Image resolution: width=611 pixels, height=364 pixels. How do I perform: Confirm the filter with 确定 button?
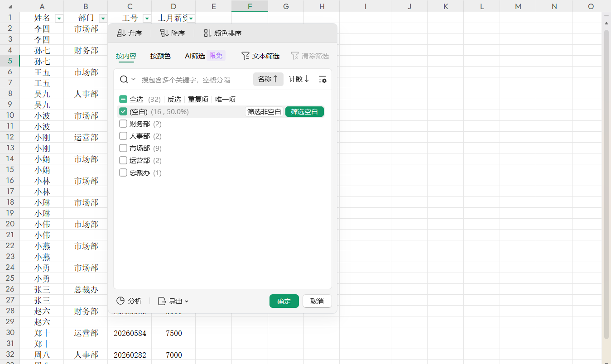(x=284, y=301)
